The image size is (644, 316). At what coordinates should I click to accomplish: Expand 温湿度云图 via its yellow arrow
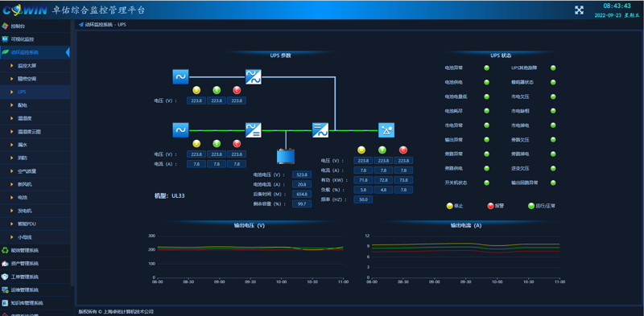pos(12,132)
